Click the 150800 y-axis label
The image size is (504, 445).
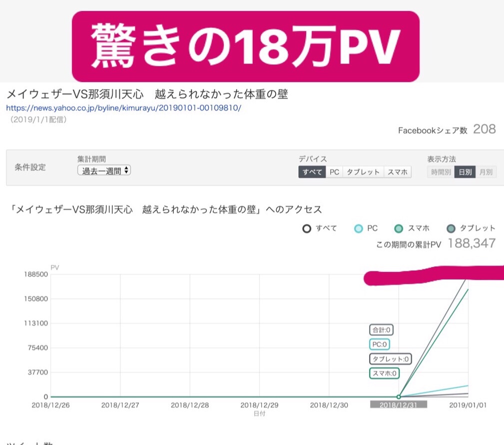(x=35, y=298)
